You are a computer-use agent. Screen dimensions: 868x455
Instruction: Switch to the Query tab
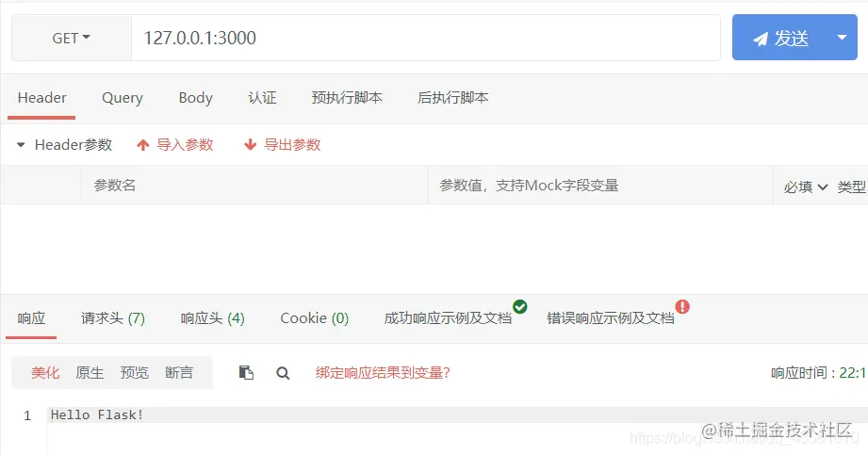coord(123,98)
